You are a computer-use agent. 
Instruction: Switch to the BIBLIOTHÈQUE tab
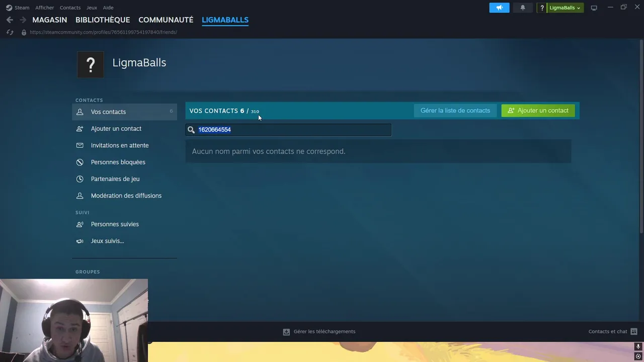103,20
